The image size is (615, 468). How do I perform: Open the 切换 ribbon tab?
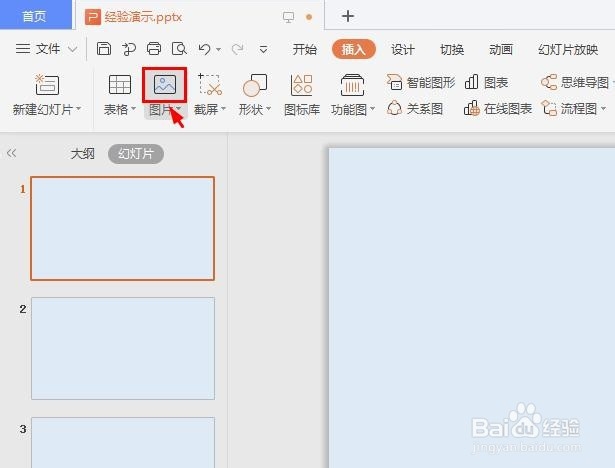click(x=452, y=49)
